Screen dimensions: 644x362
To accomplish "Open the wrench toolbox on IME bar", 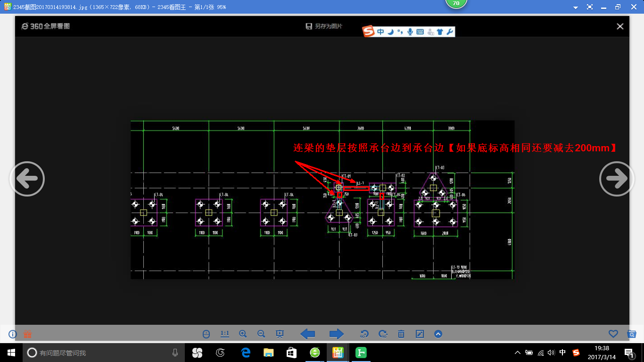I will (x=450, y=32).
